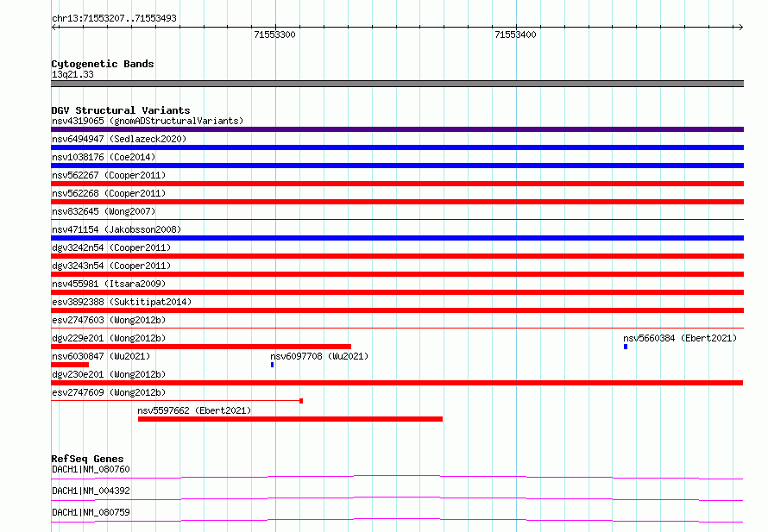
Task: Click the nsv6030847 (Wu2021) label
Action: click(101, 356)
